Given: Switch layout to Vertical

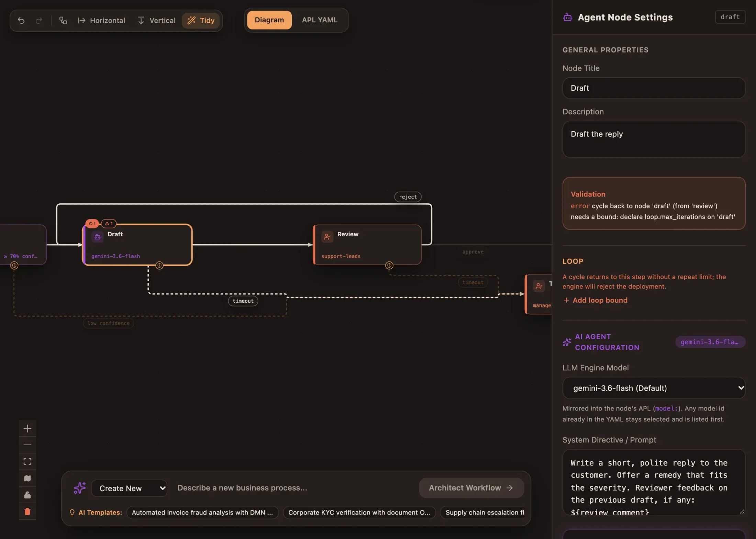Looking at the screenshot, I should pyautogui.click(x=156, y=20).
